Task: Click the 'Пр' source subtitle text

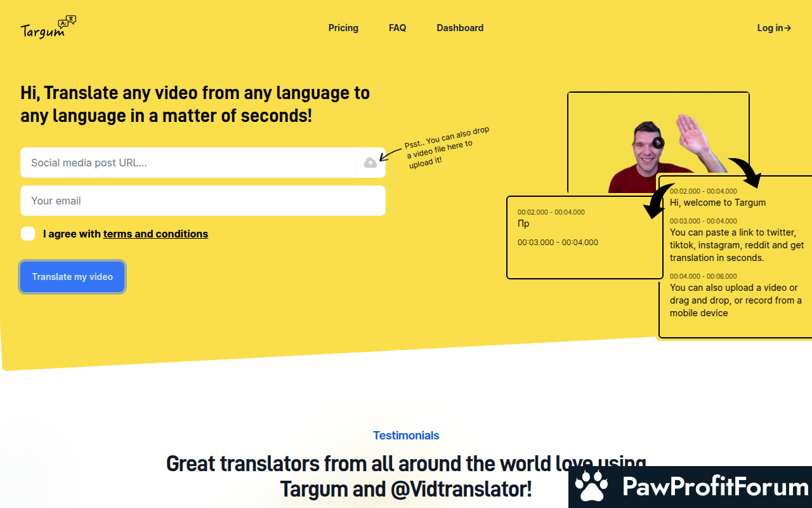Action: [x=523, y=224]
